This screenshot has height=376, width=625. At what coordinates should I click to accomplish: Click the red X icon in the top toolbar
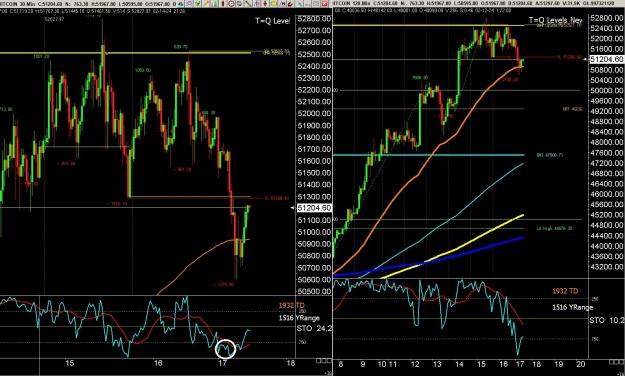(x=324, y=4)
